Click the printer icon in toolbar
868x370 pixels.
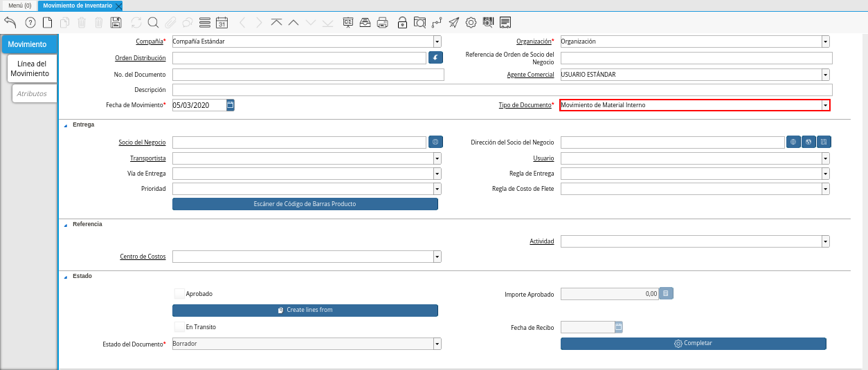point(382,23)
